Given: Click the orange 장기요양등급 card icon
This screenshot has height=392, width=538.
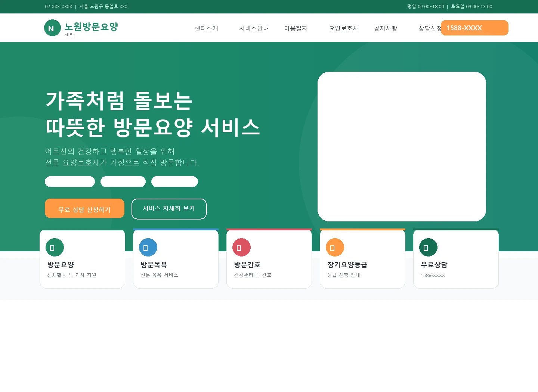Looking at the screenshot, I should tap(335, 247).
